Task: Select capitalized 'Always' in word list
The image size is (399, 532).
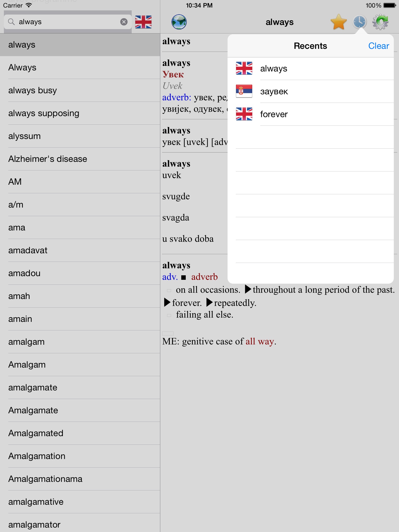Action: coord(80,68)
